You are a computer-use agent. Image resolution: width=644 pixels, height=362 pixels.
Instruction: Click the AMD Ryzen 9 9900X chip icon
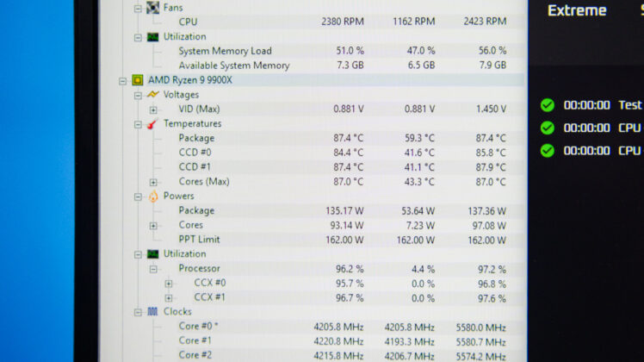(x=138, y=80)
